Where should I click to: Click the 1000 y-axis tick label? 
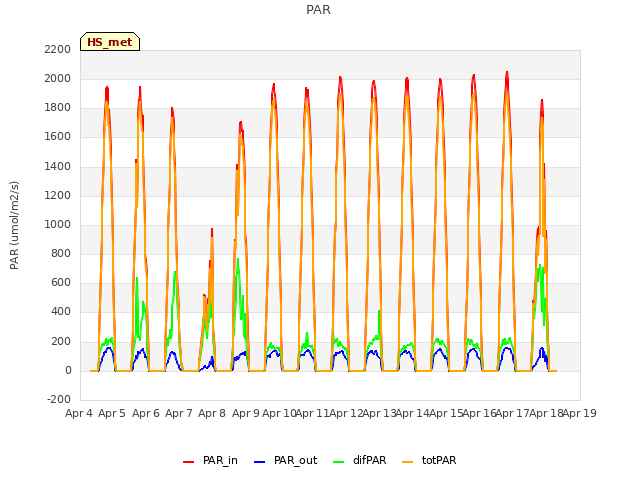58,224
